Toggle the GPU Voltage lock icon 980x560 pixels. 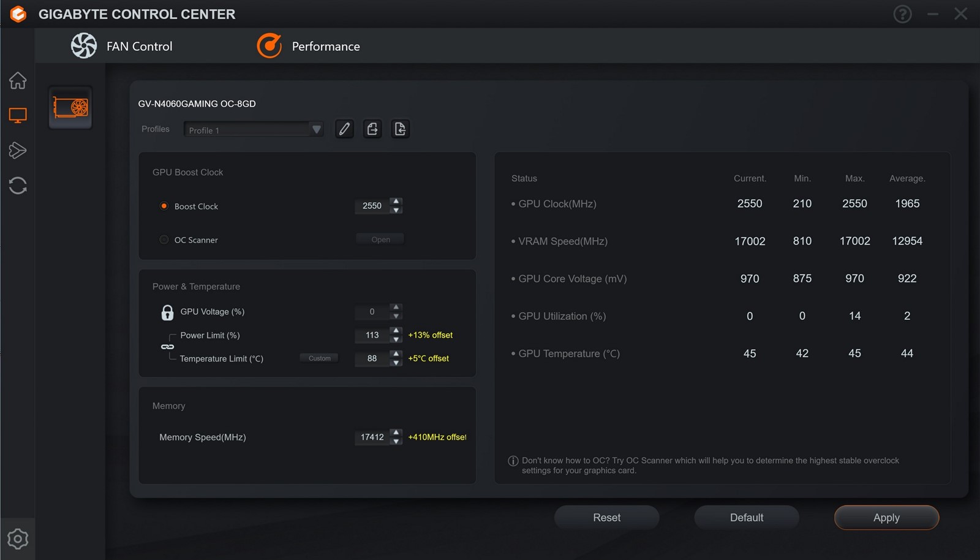tap(167, 312)
